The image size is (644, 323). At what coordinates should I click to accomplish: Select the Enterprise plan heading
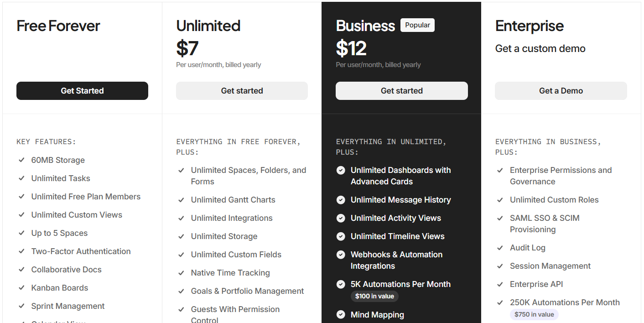pyautogui.click(x=529, y=26)
